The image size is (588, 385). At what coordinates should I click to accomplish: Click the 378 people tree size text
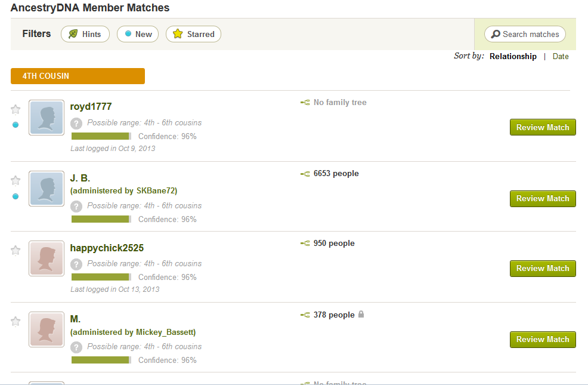click(x=334, y=315)
